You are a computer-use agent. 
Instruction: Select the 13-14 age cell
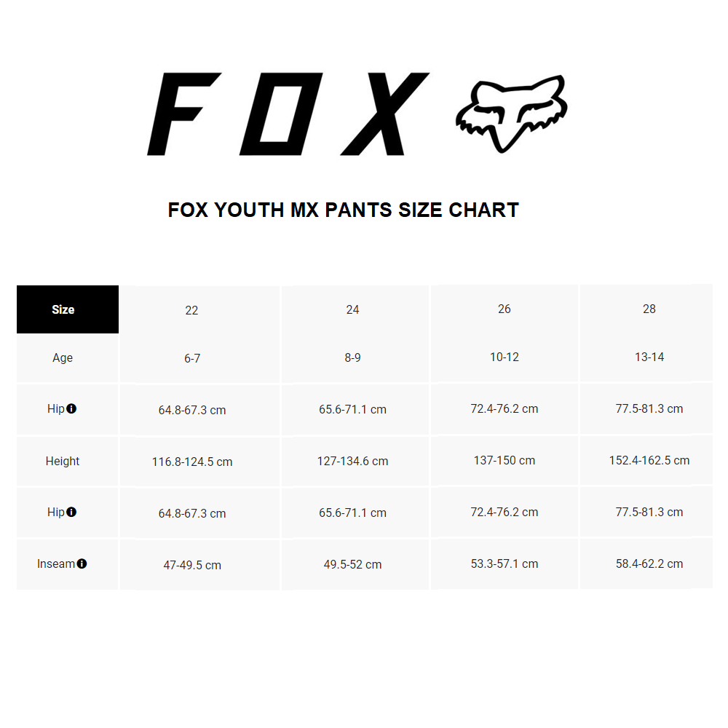[x=649, y=357]
